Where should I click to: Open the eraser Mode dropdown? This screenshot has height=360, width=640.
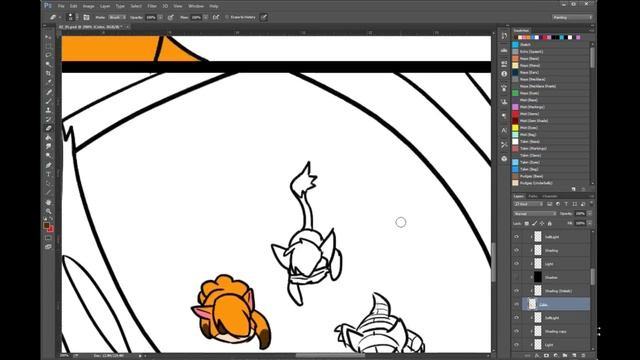[x=117, y=18]
